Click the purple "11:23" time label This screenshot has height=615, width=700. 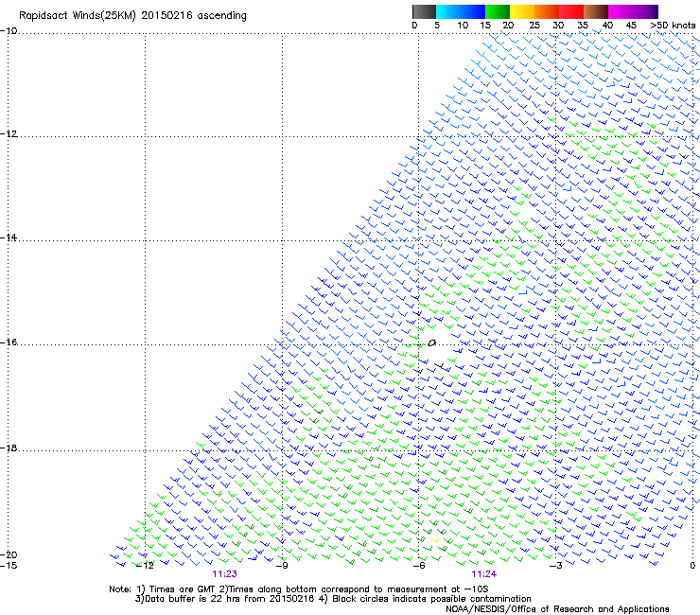224,574
